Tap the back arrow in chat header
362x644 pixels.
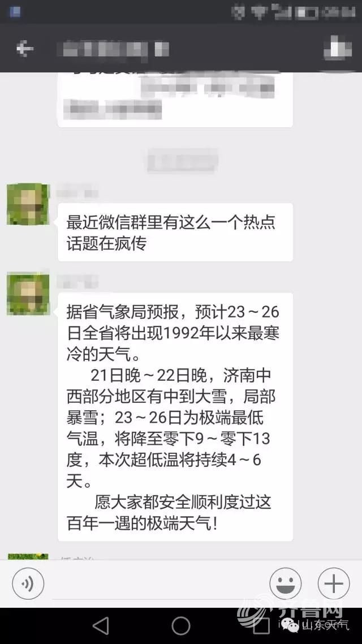(x=25, y=49)
